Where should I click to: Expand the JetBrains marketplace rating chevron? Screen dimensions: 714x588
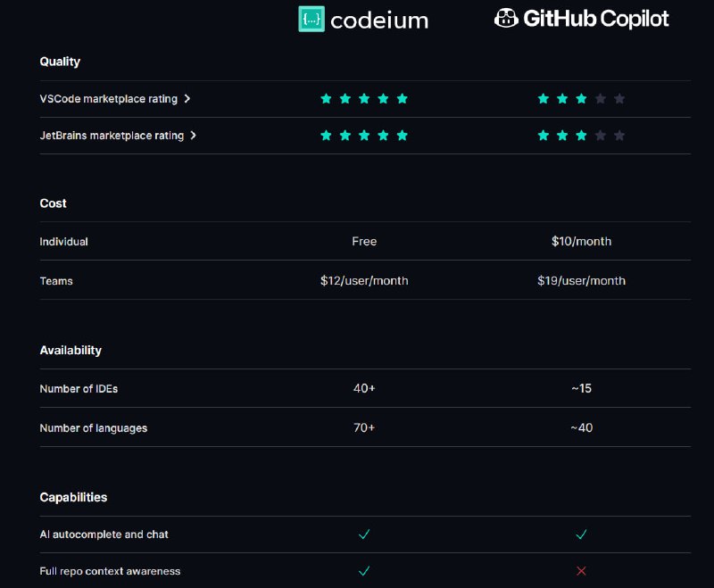[x=193, y=136]
